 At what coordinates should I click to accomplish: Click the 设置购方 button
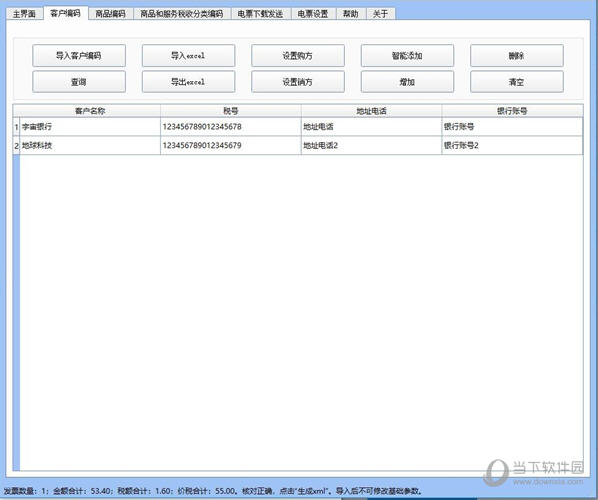point(298,56)
